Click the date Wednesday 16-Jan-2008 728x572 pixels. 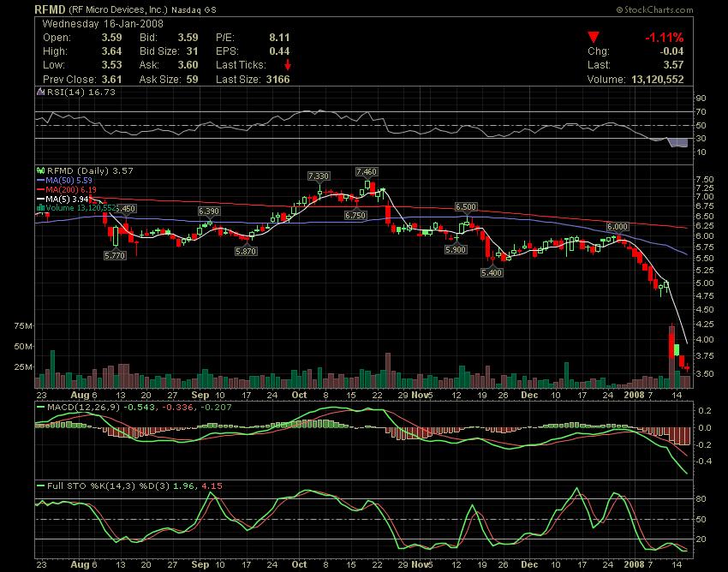click(103, 24)
